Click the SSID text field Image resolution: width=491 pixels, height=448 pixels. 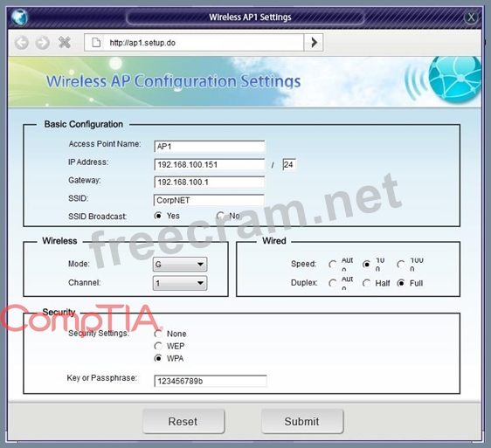coord(209,200)
